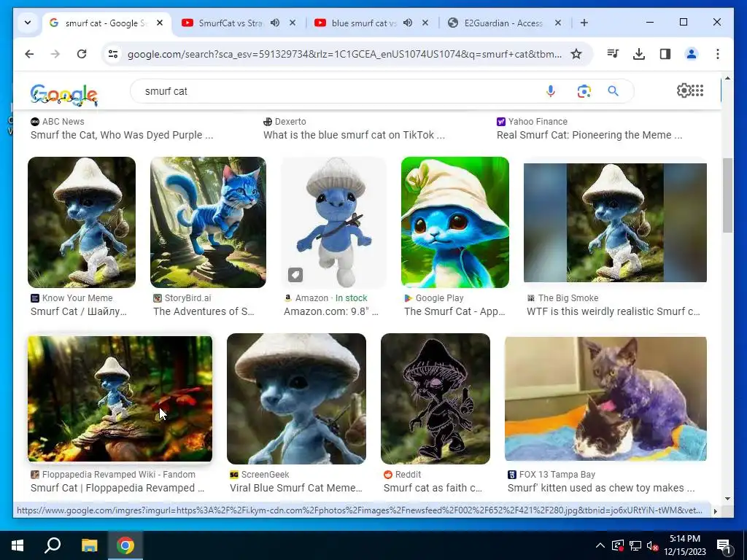Viewport: 747px width, 560px height.
Task: Go forward to the next page
Action: [55, 54]
